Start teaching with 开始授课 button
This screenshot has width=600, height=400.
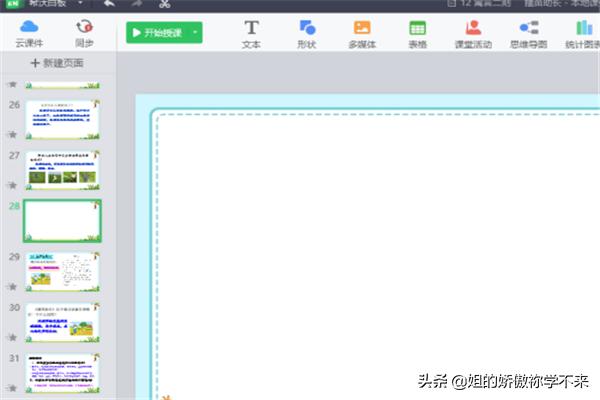[x=158, y=33]
